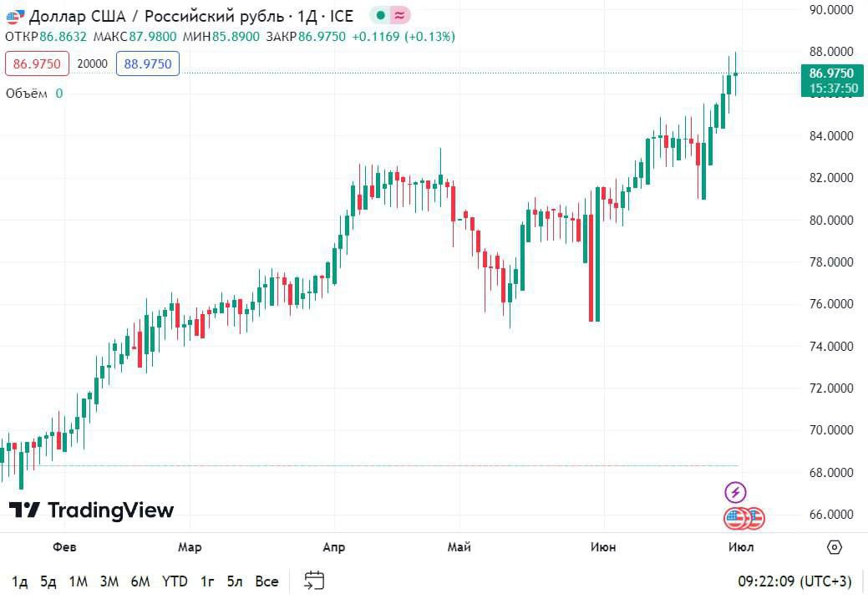Click the USD/RUB flag symbol icon

click(x=14, y=16)
